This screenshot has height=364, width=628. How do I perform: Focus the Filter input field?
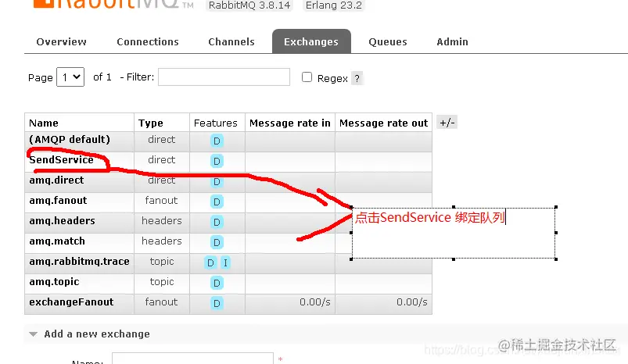click(224, 77)
